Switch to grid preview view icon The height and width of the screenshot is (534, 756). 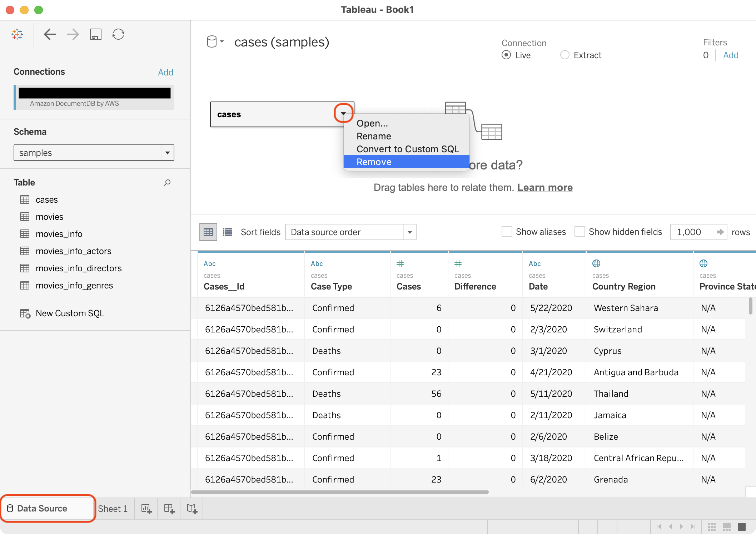point(208,232)
